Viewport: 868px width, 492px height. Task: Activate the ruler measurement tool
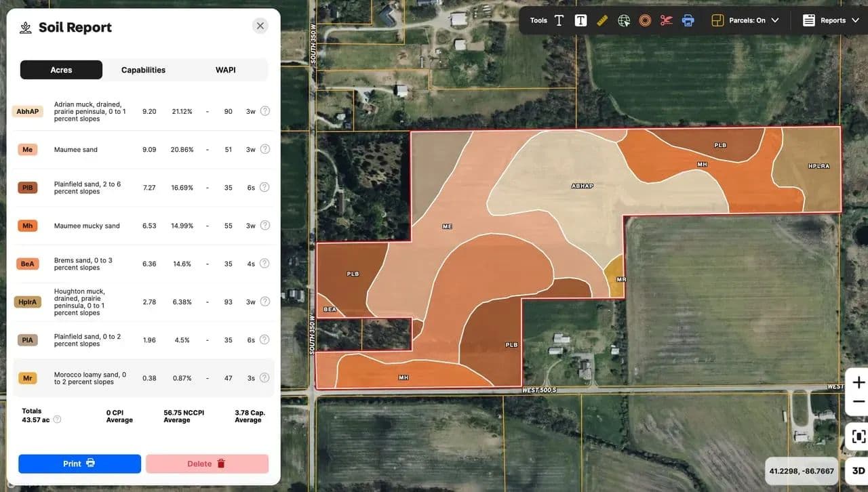pyautogui.click(x=602, y=20)
